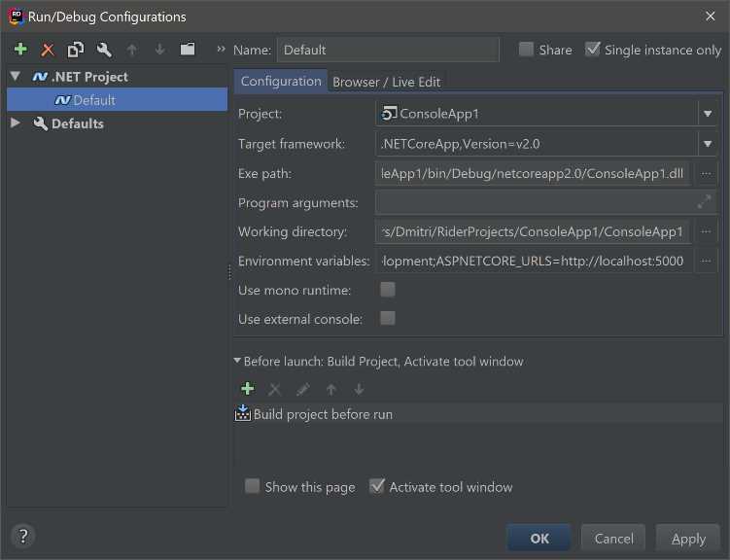Collapse the Before launch section
Viewport: 730px width, 560px height.
[237, 361]
